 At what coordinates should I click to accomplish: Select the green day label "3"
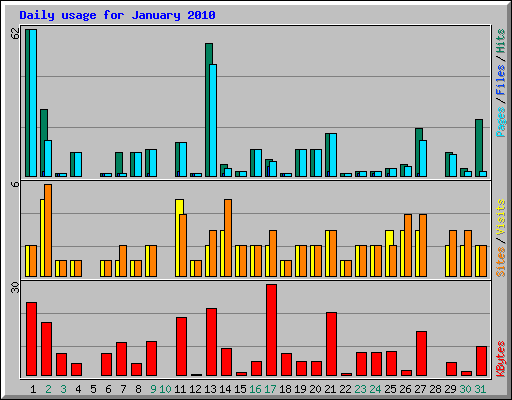coord(63,389)
